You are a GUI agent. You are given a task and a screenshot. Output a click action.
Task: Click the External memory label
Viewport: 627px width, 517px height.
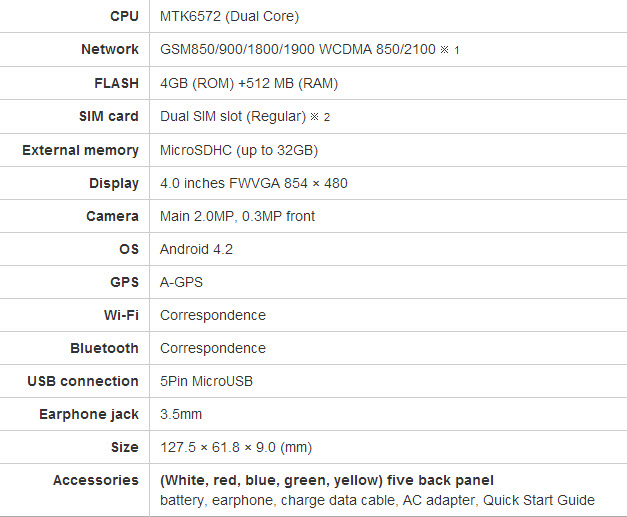[80, 150]
